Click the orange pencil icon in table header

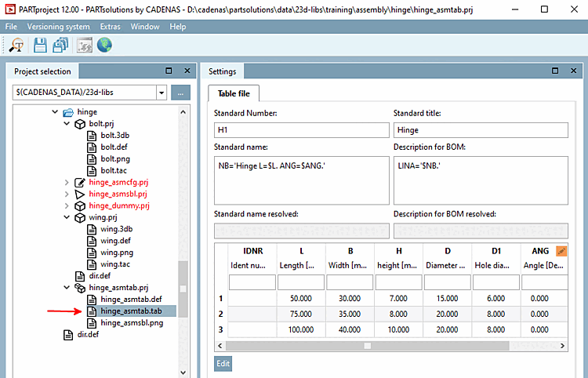(561, 251)
